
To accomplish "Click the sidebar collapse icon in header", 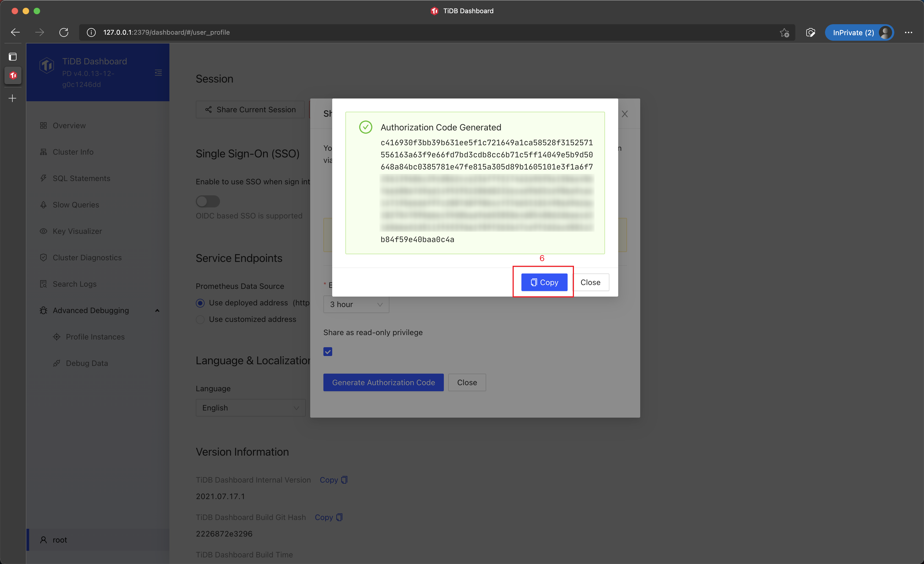I will 158,72.
